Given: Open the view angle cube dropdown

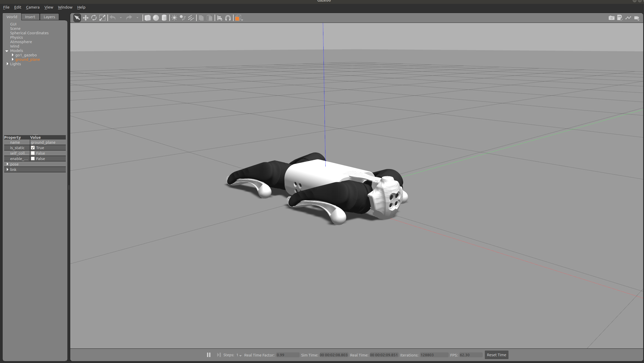Looking at the screenshot, I should point(242,19).
